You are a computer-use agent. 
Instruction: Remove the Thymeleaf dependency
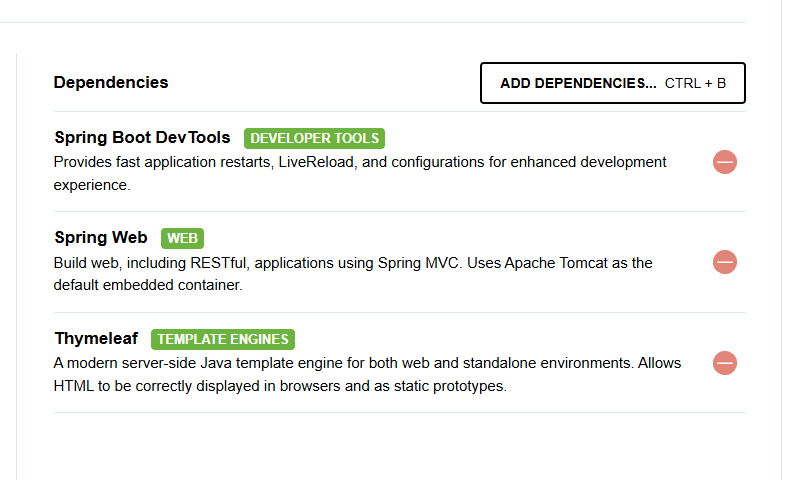[725, 363]
